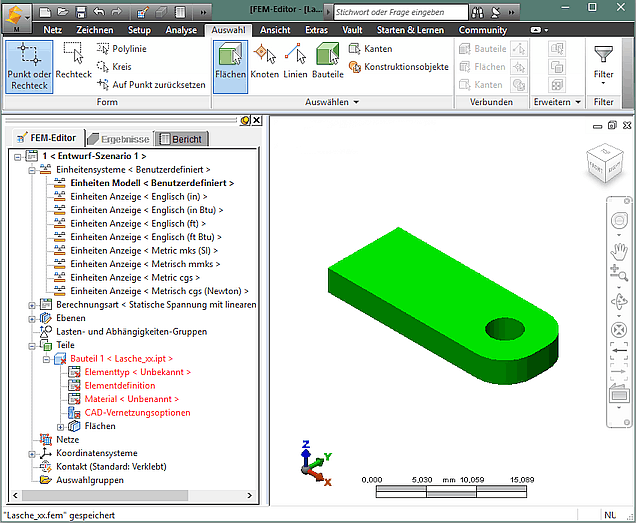Open the Filter dropdown
This screenshot has height=523, width=636.
(603, 63)
